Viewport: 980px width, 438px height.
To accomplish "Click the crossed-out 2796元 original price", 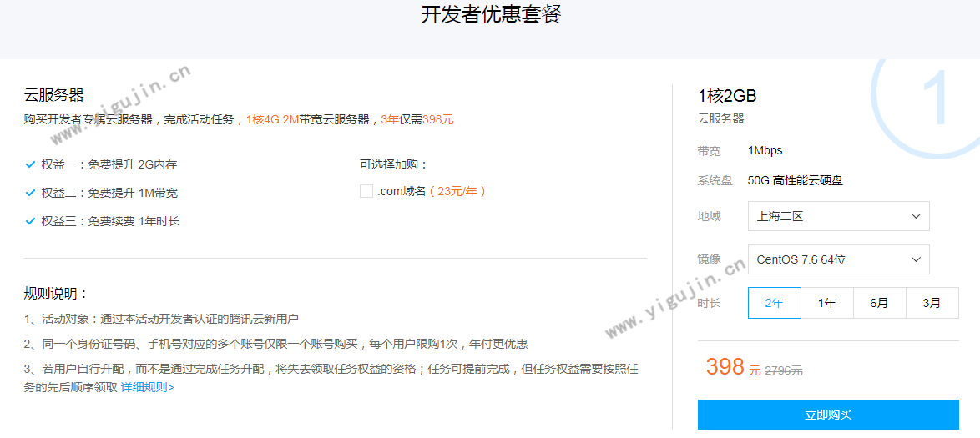I will 784,370.
